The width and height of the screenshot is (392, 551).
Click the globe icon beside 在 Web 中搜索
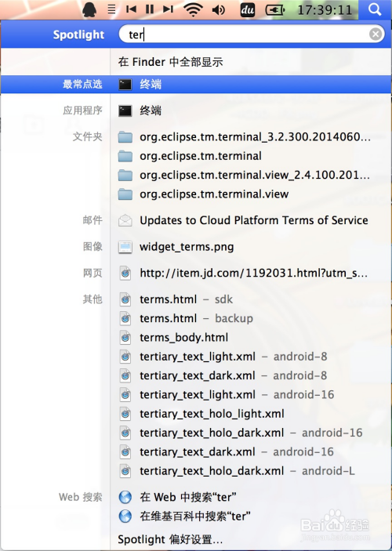pos(125,497)
